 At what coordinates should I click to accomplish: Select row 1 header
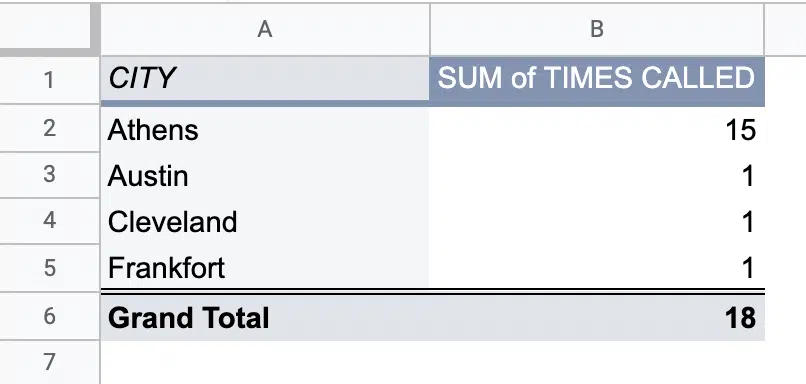coord(49,80)
